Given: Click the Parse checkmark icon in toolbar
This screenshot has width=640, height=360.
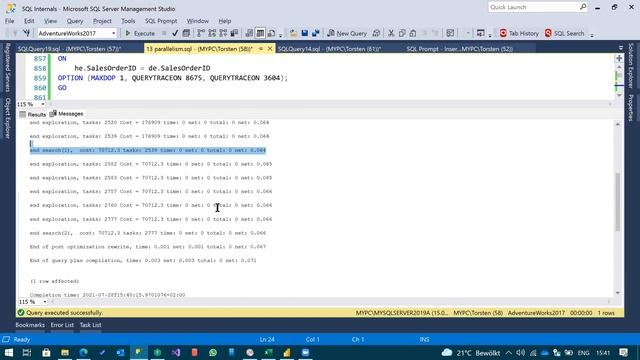Looking at the screenshot, I should (175, 33).
